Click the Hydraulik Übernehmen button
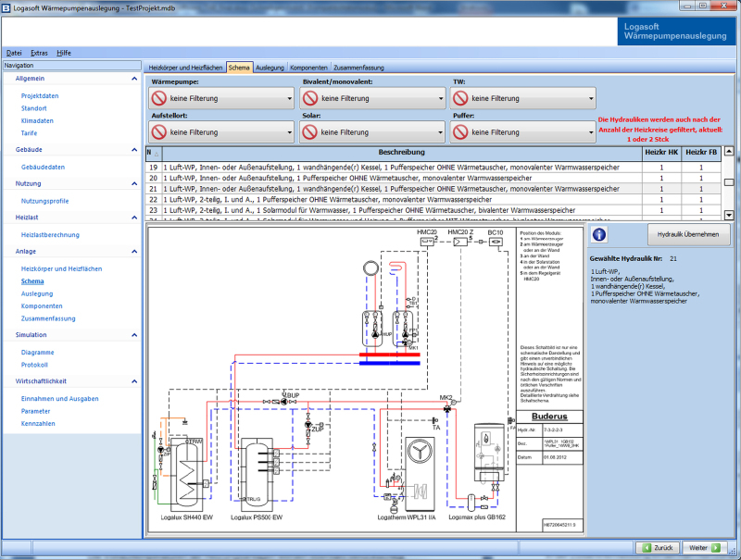Screen dimensions: 741x560 (688, 234)
